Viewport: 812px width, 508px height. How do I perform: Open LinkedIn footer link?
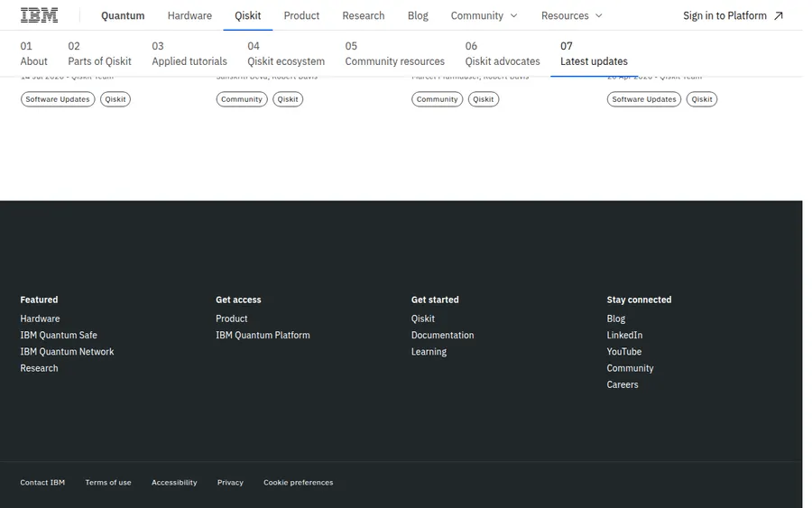[x=624, y=335]
